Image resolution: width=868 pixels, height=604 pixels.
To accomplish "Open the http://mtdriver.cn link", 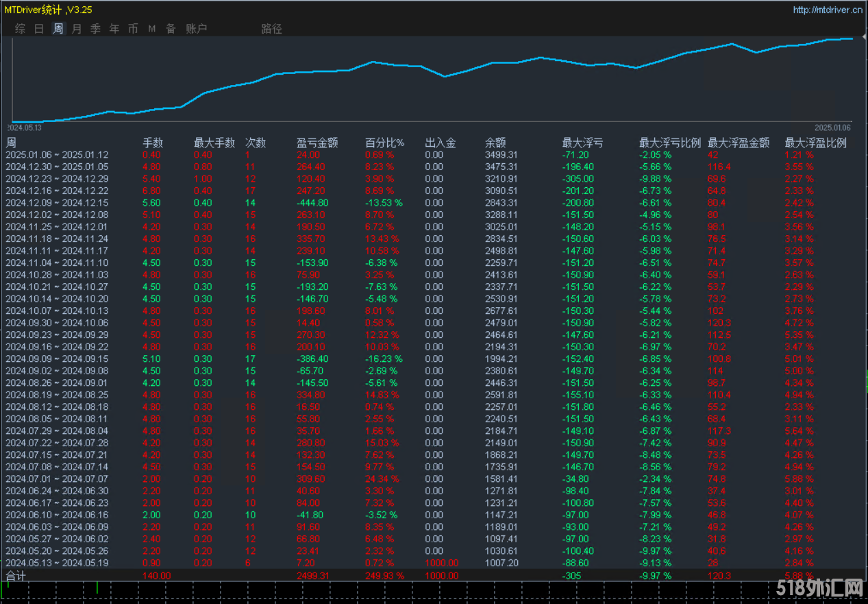I will (x=828, y=10).
